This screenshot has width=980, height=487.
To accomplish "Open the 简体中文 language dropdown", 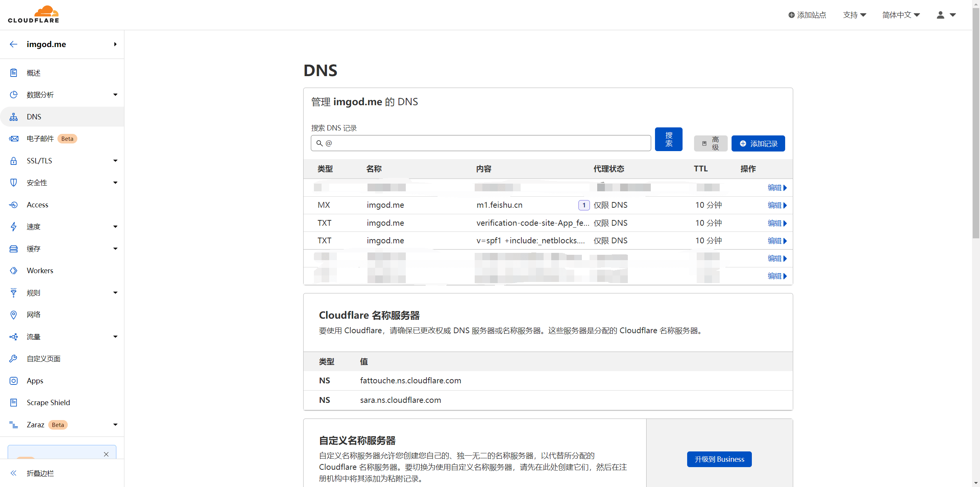I will pyautogui.click(x=900, y=15).
